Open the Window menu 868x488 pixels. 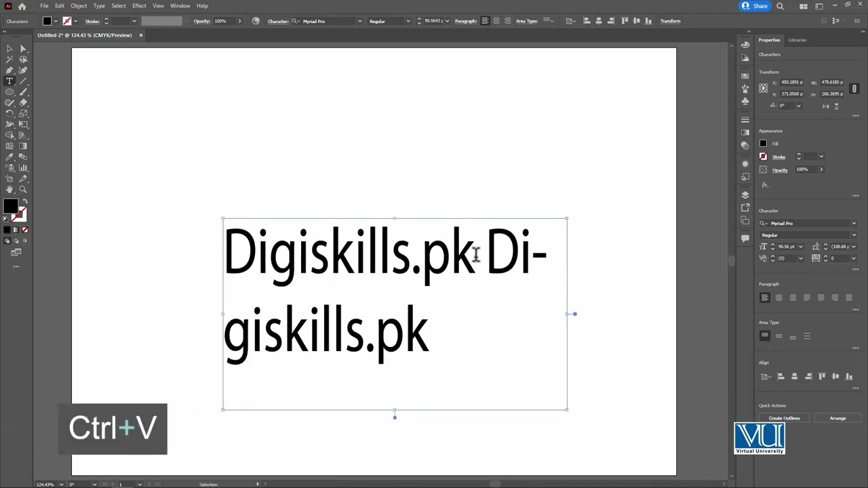(x=180, y=6)
